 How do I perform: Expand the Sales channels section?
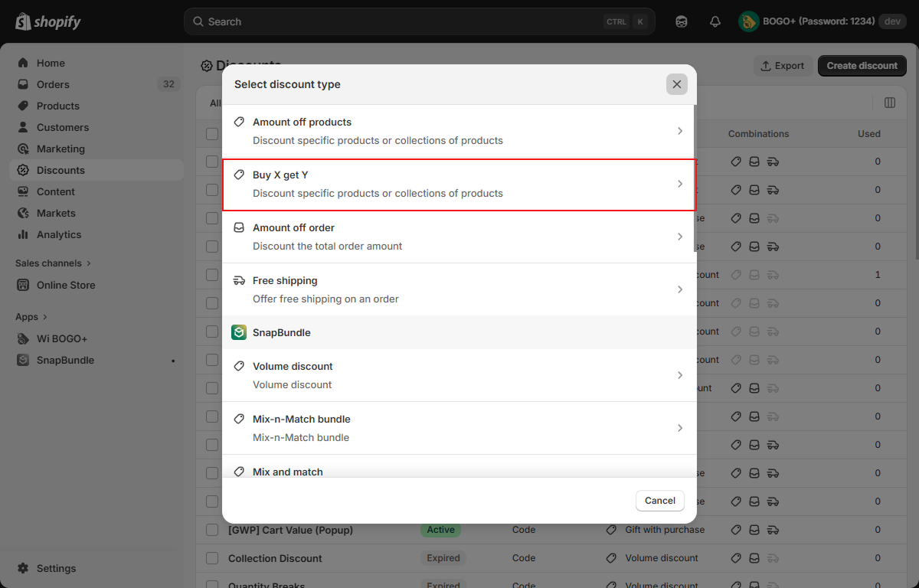pos(54,263)
